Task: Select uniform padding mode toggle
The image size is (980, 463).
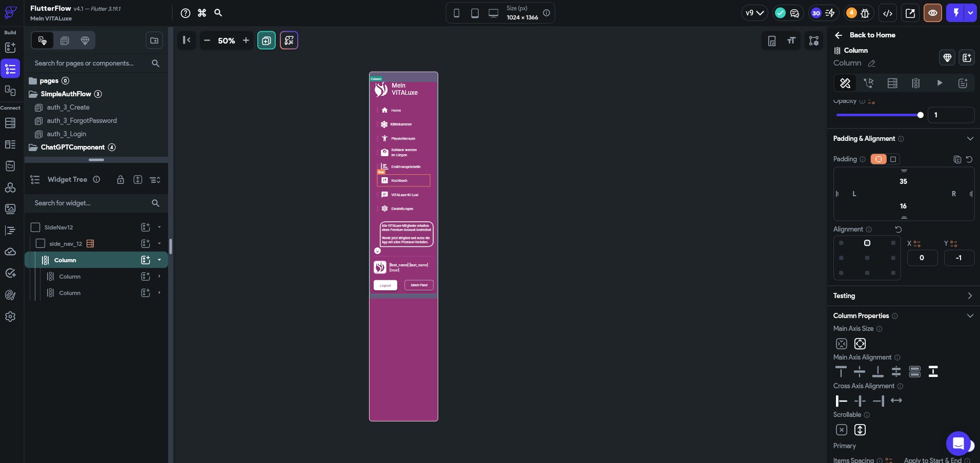Action: pos(879,159)
